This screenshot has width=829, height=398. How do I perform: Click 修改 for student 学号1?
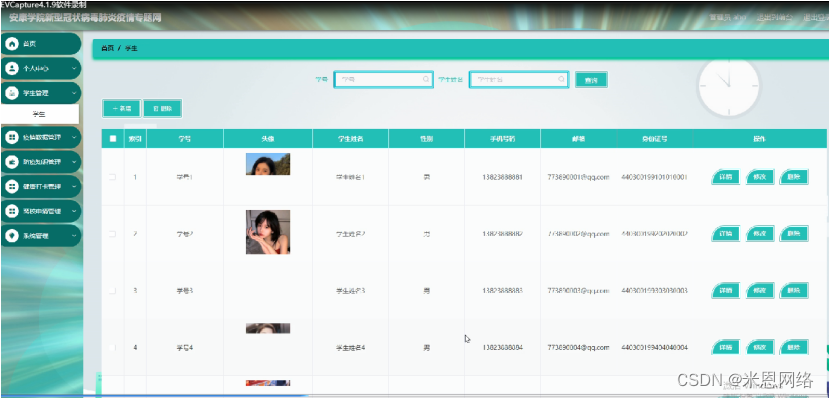[760, 177]
